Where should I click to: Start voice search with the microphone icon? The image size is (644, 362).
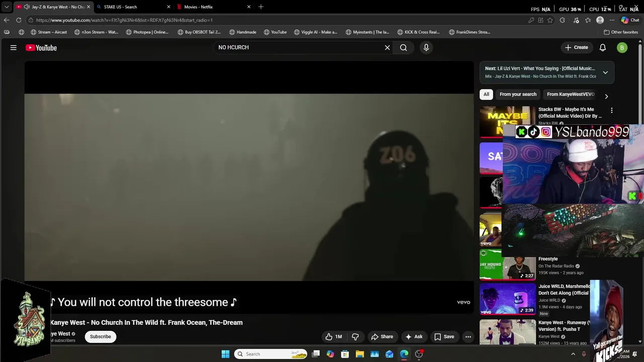pos(426,48)
